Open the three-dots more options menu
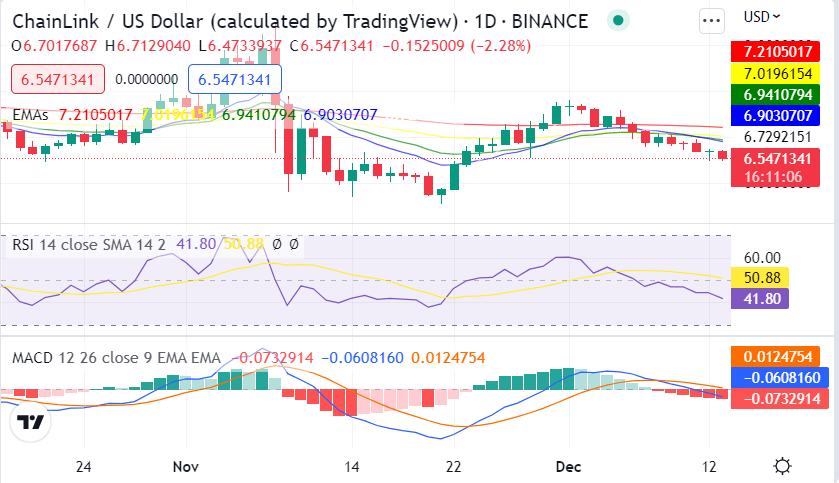Image resolution: width=839 pixels, height=483 pixels. tap(712, 20)
